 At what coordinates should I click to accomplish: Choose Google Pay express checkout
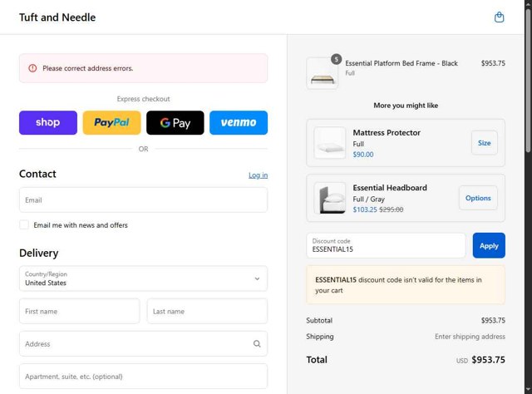[x=175, y=122]
